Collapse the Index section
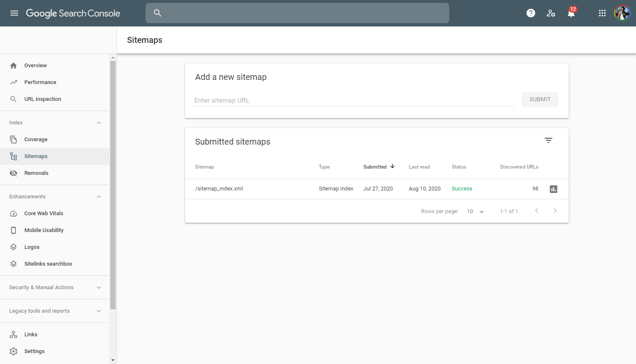The image size is (636, 364). 99,123
